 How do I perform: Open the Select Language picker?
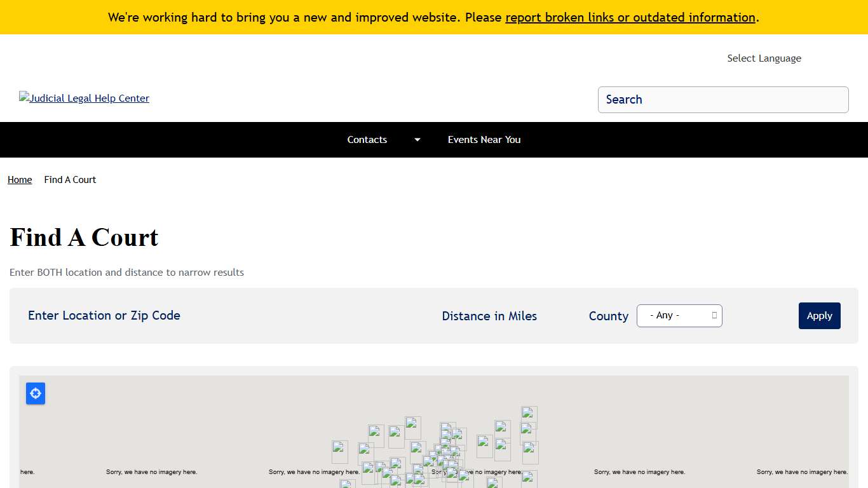click(764, 58)
